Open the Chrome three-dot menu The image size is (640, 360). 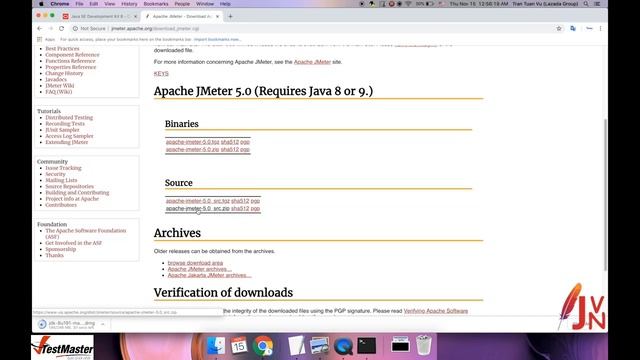coord(600,29)
